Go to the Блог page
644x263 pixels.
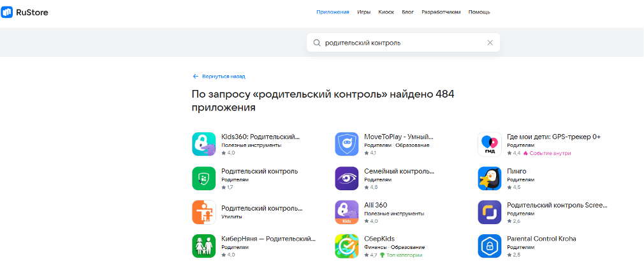pos(408,12)
